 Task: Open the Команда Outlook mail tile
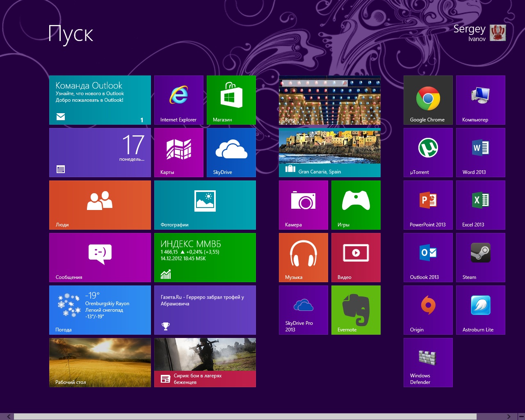[100, 100]
